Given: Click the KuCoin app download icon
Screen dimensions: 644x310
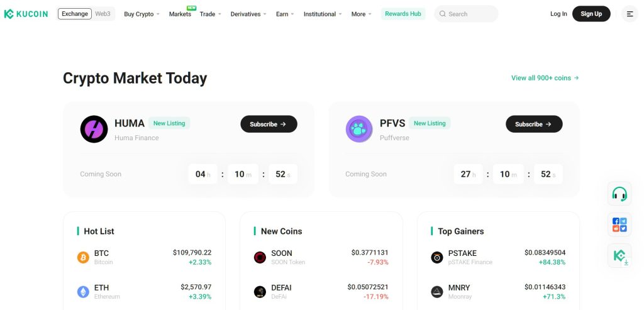Looking at the screenshot, I should click(619, 256).
